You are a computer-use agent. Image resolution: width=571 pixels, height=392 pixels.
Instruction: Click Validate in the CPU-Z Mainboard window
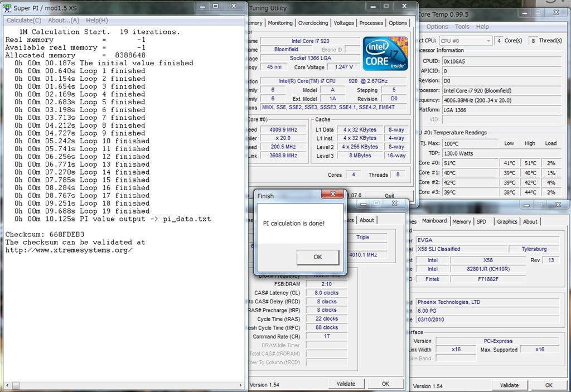coord(509,385)
